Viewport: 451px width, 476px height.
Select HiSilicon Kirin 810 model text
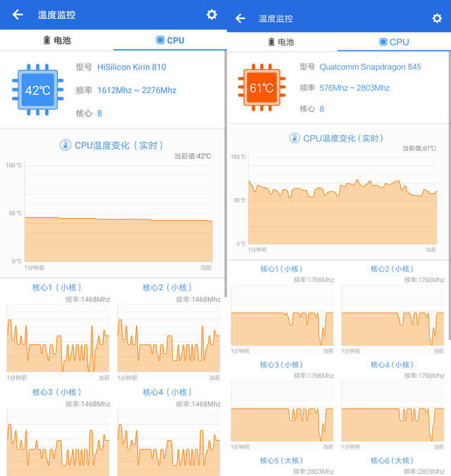(132, 67)
